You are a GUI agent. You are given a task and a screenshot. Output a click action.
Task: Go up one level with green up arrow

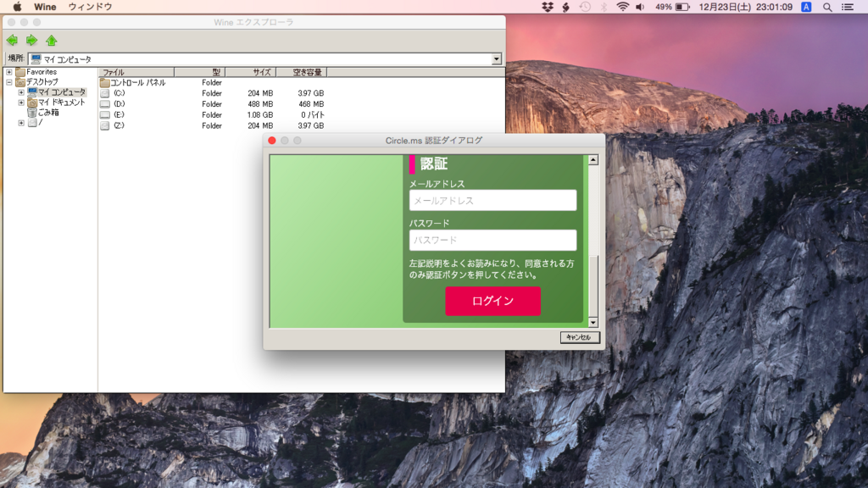tap(52, 41)
